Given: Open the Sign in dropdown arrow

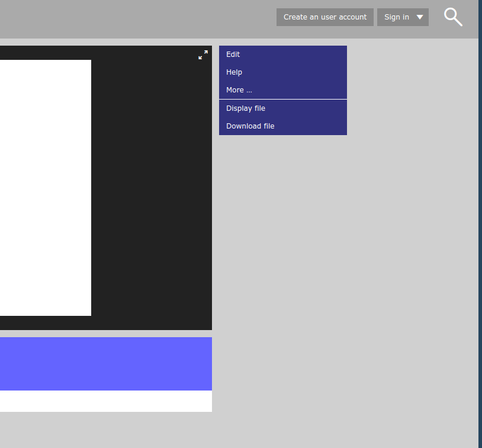Looking at the screenshot, I should [x=420, y=17].
